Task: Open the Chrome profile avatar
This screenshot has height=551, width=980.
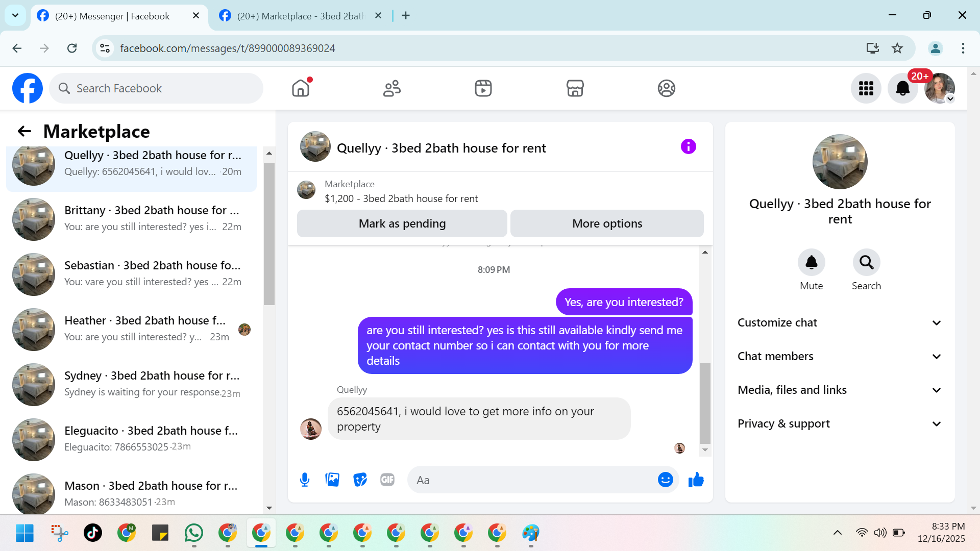Action: tap(936, 48)
